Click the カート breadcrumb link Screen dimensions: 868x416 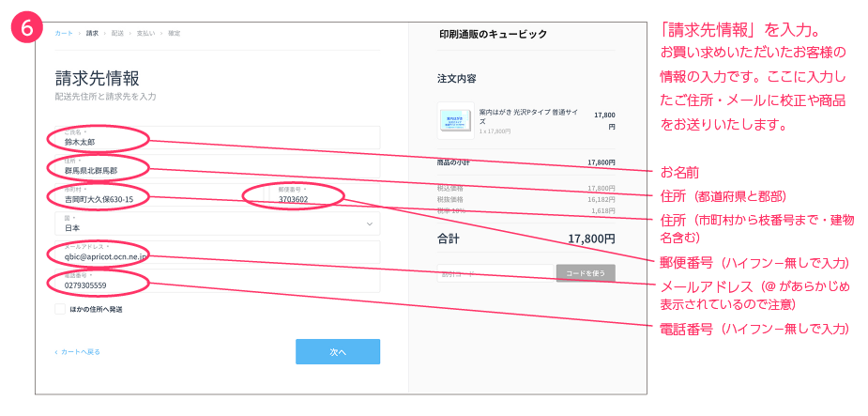(x=64, y=33)
